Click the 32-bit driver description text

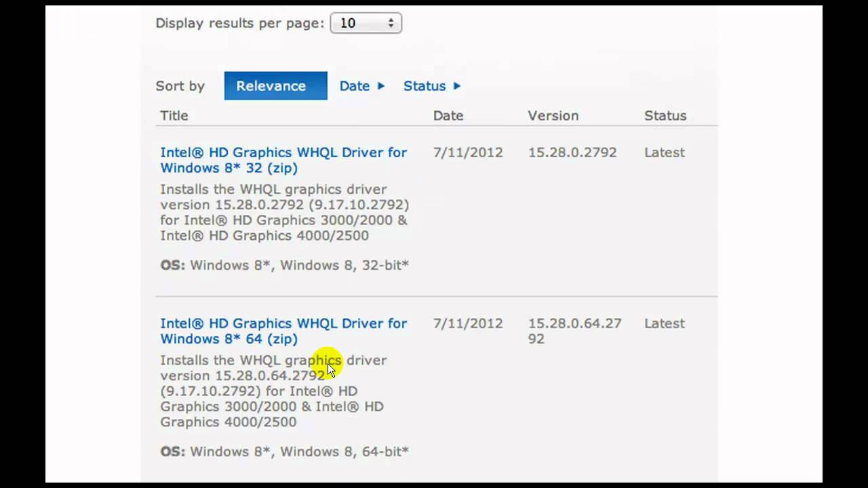[x=285, y=212]
